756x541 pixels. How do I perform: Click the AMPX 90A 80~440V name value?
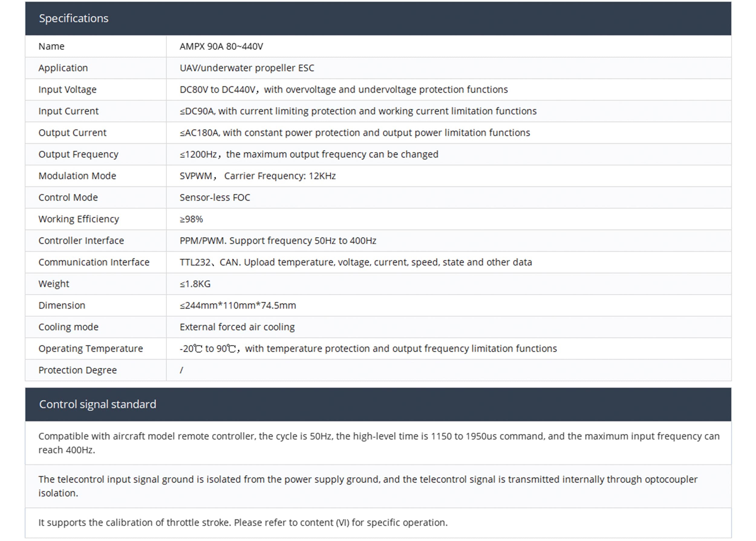tap(221, 46)
